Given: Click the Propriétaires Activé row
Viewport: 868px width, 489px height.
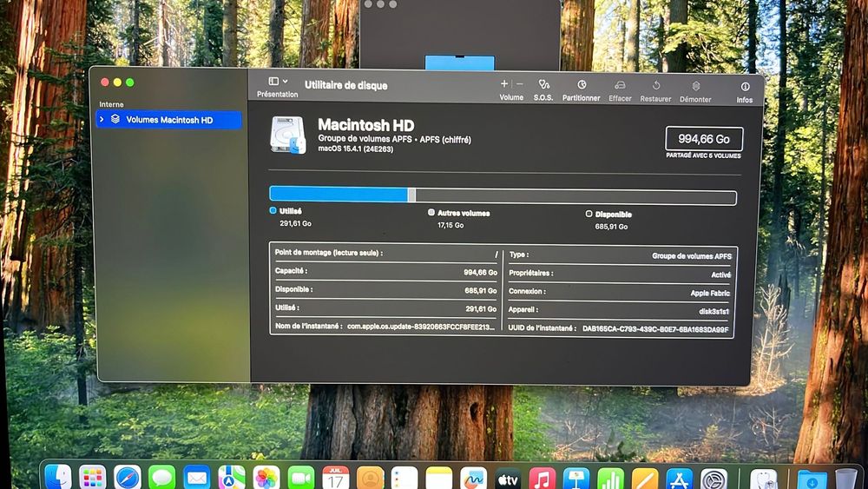Looking at the screenshot, I should (x=620, y=274).
